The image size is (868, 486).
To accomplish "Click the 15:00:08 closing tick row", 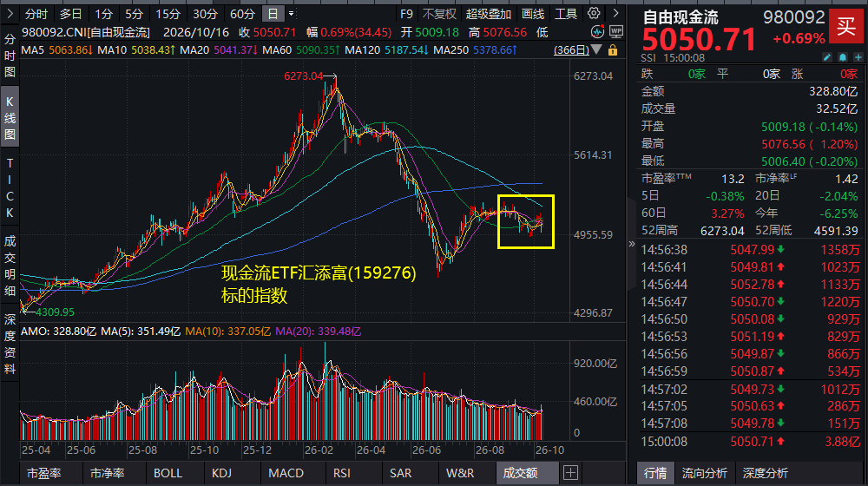I will (x=750, y=442).
